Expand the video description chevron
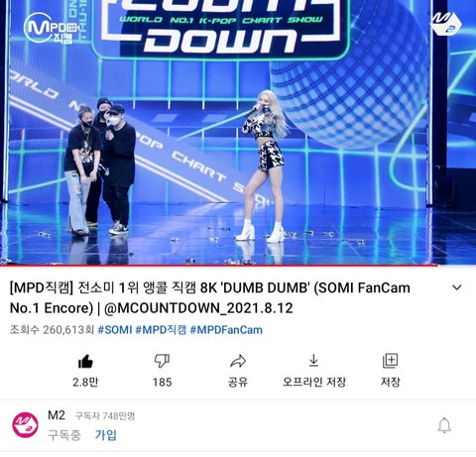 coord(457,287)
